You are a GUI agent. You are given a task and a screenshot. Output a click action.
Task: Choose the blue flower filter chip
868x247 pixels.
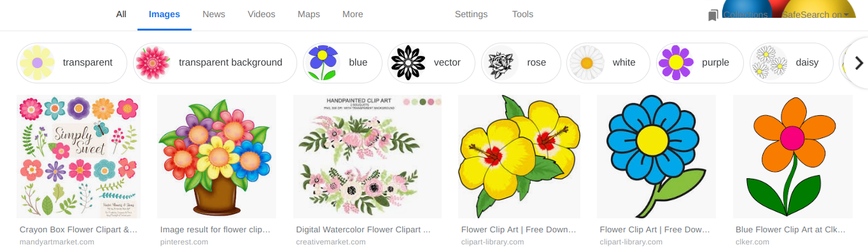pos(342,63)
